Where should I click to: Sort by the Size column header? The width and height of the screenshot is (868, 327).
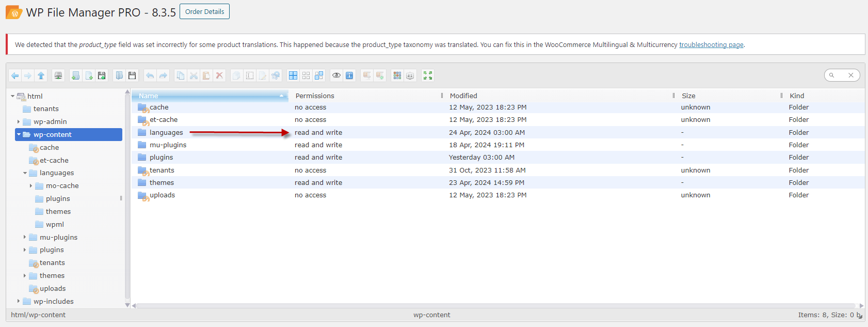click(728, 96)
